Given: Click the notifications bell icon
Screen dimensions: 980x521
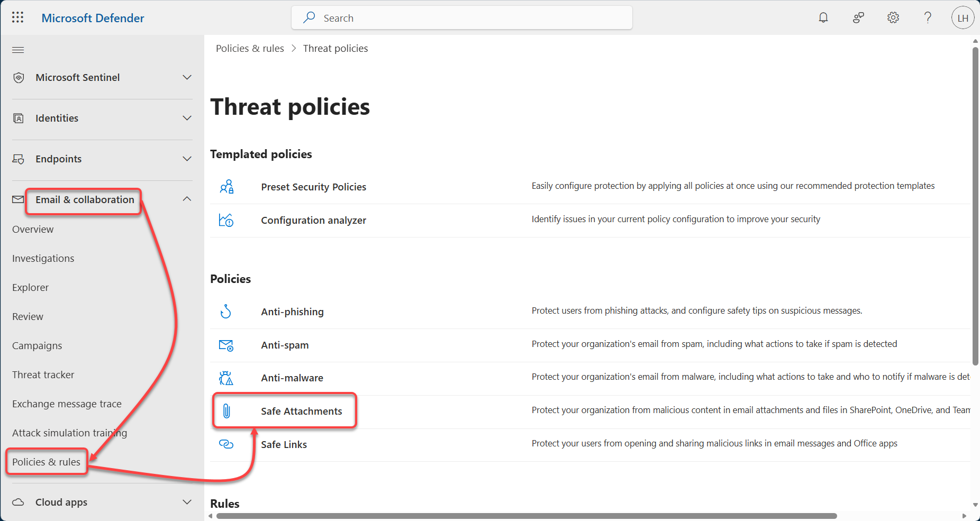Looking at the screenshot, I should (823, 17).
